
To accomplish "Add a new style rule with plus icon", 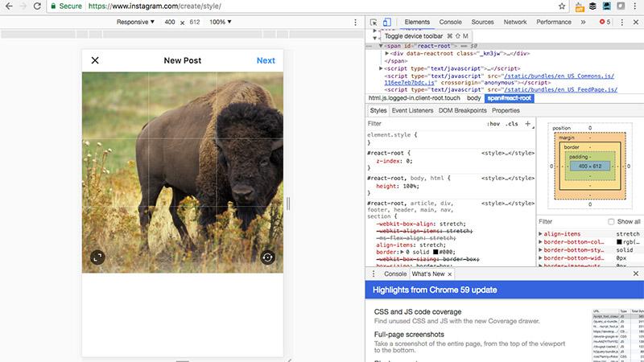I will pos(528,124).
